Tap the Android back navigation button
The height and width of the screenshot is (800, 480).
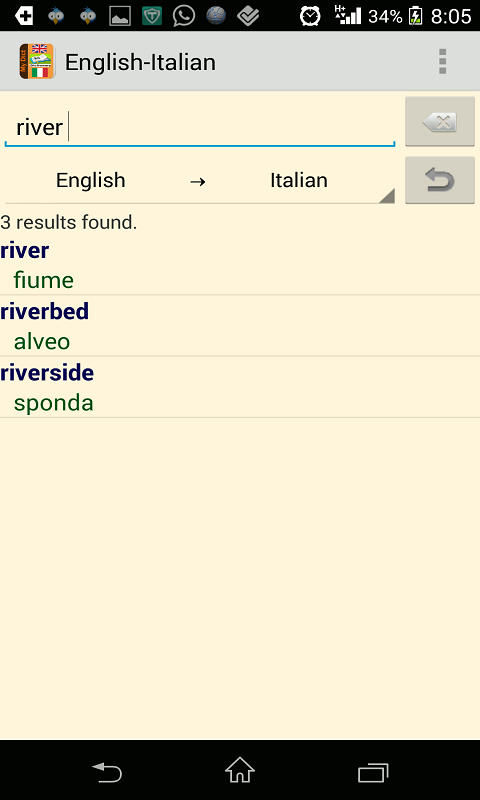[x=107, y=772]
